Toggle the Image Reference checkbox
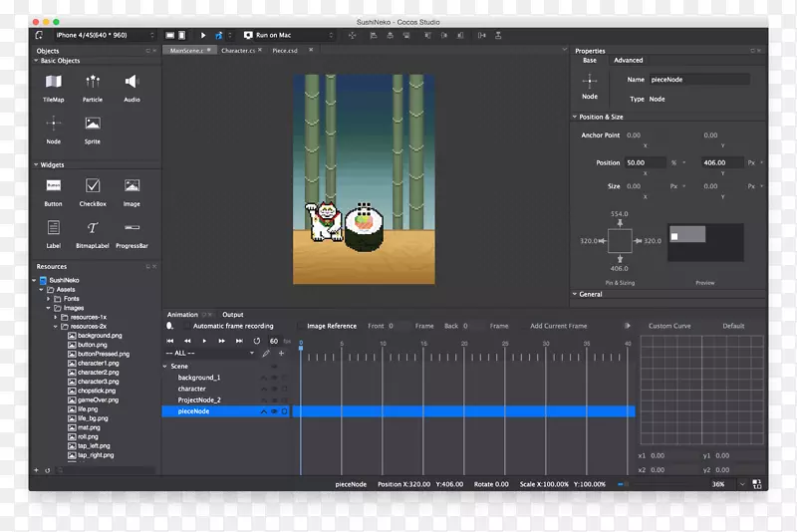This screenshot has width=797, height=532. pos(301,326)
